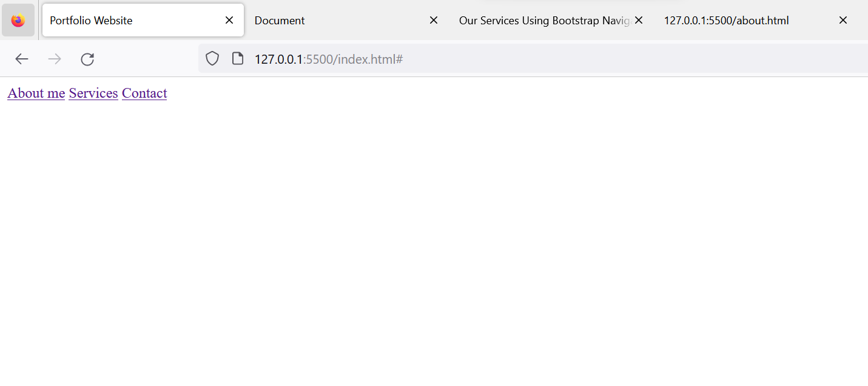This screenshot has height=386, width=868.
Task: Open the Firefox View button
Action: 18,20
